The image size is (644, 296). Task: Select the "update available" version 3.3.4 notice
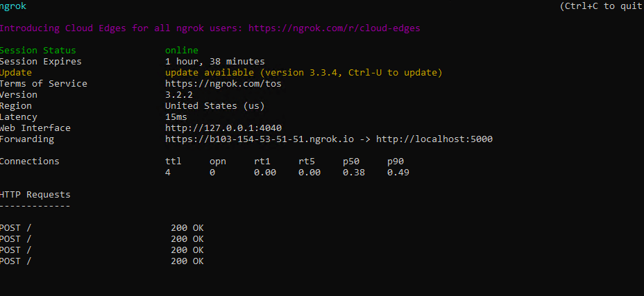(303, 73)
